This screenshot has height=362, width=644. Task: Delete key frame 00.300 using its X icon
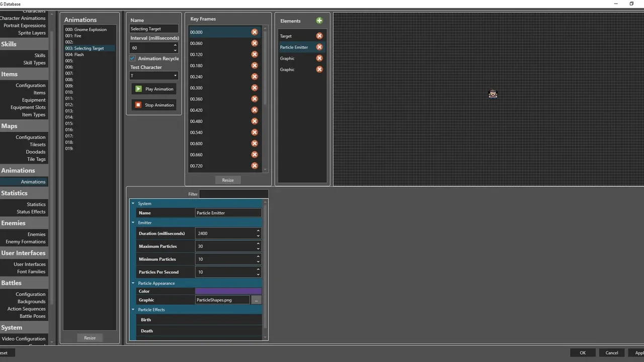pyautogui.click(x=255, y=88)
